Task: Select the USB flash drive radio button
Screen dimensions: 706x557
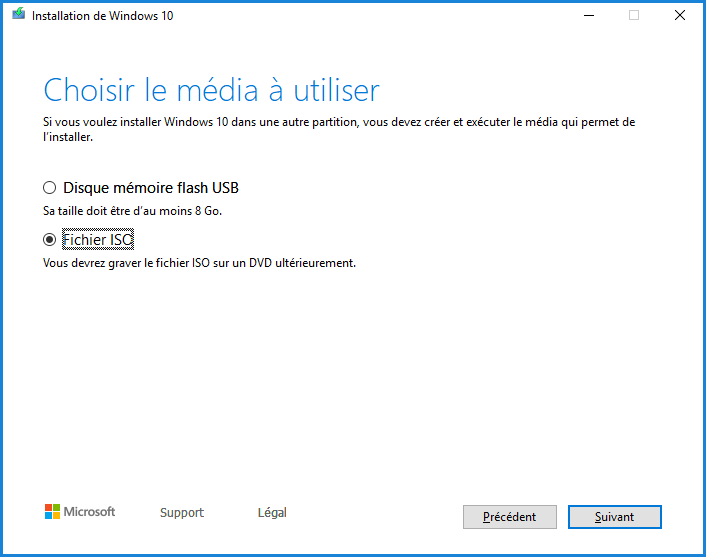Action: pos(49,188)
